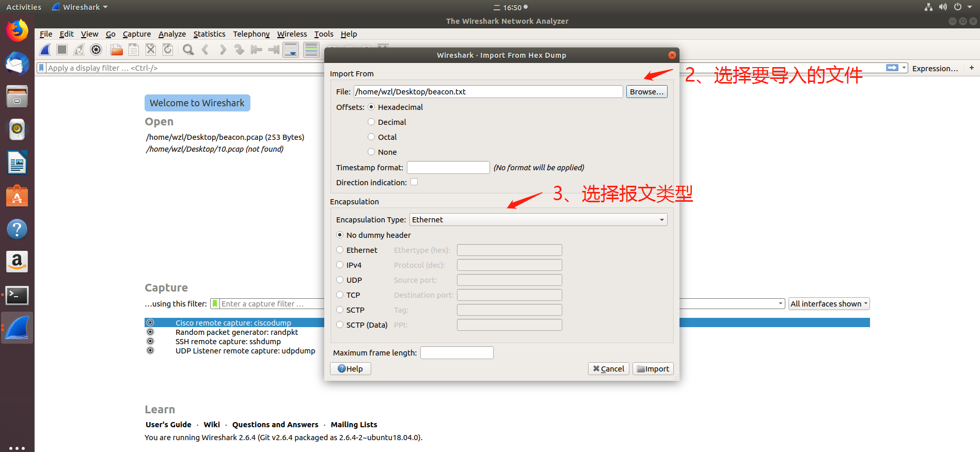Screen dimensions: 980x452
Task: Select the UDP dummy header radio
Action: [x=340, y=280]
